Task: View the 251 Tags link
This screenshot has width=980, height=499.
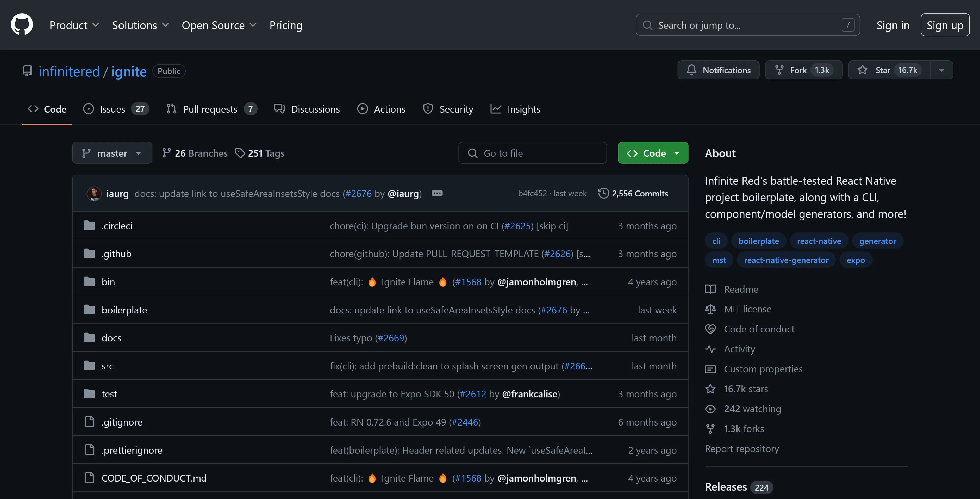Action: click(x=260, y=153)
